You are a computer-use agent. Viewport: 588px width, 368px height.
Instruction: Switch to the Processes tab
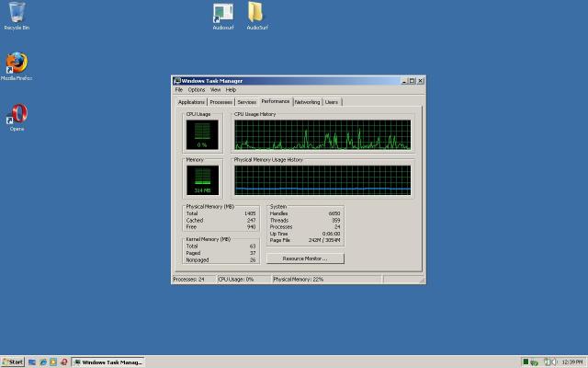pos(220,102)
